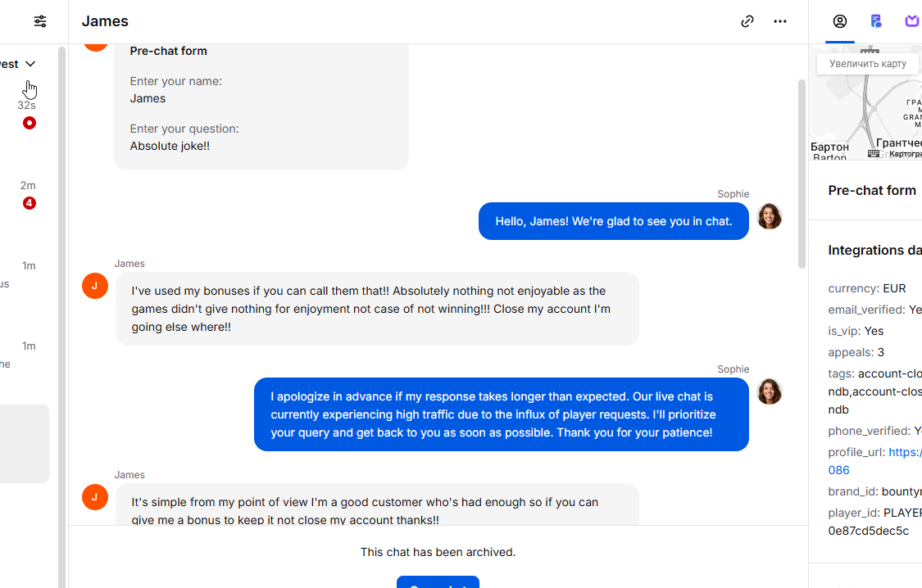Viewport: 922px width, 588px height.
Task: Open the three-dots more options menu
Action: pyautogui.click(x=780, y=22)
